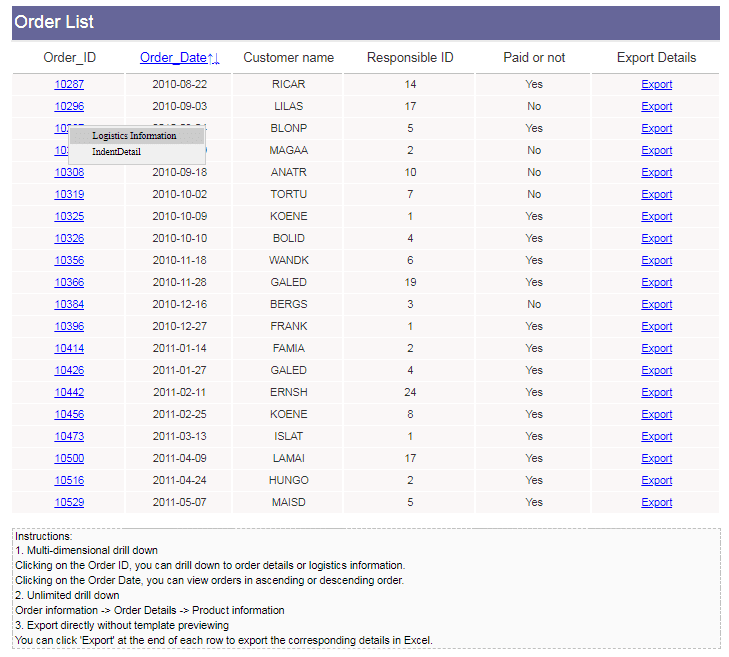
Task: Sort by the Order_Date column header
Action: pos(179,58)
